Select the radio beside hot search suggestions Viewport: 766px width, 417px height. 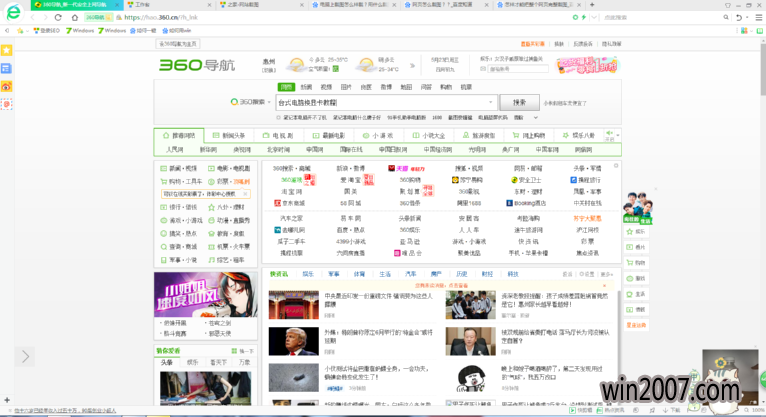click(x=278, y=118)
